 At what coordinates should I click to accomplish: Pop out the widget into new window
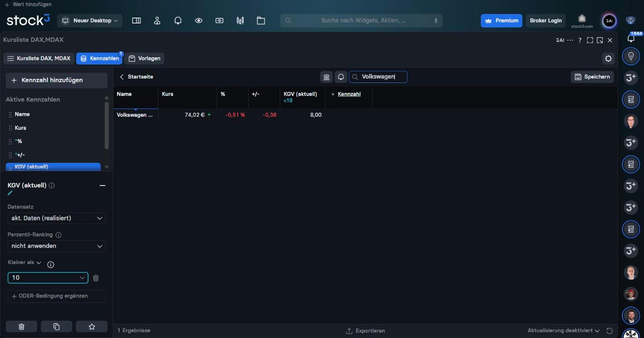(x=600, y=40)
